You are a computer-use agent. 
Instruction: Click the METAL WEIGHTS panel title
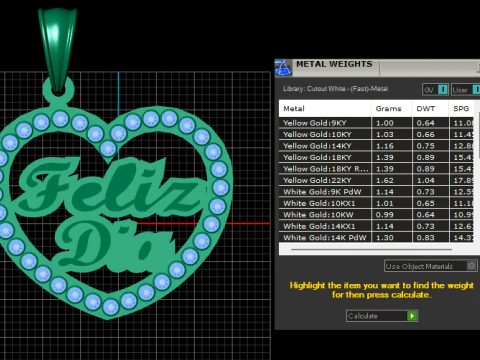tap(334, 64)
